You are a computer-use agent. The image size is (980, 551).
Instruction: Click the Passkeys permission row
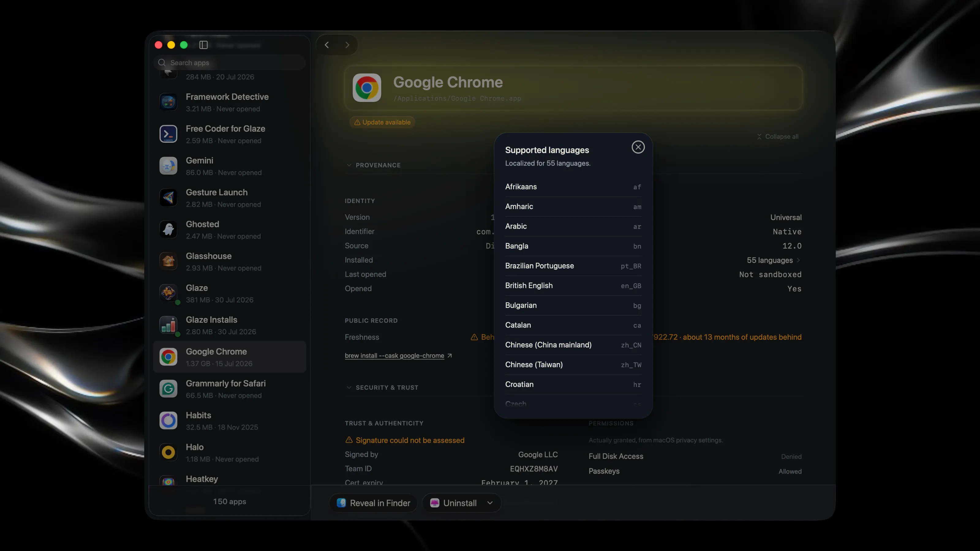click(695, 471)
